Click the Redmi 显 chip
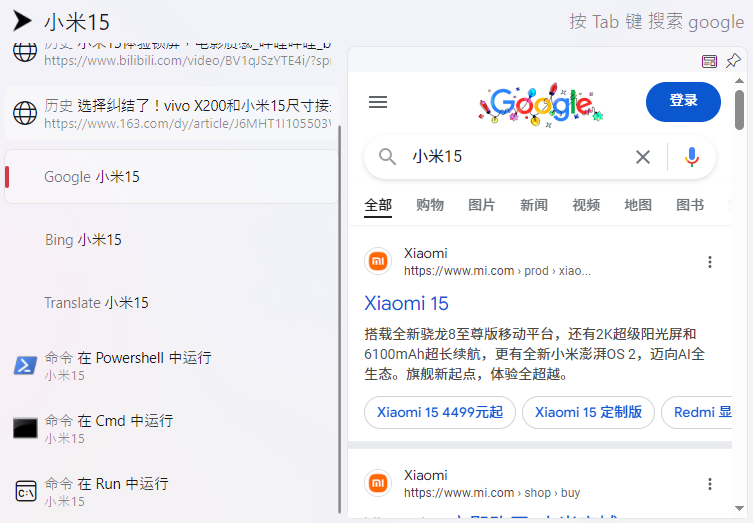This screenshot has width=753, height=523. pyautogui.click(x=697, y=412)
